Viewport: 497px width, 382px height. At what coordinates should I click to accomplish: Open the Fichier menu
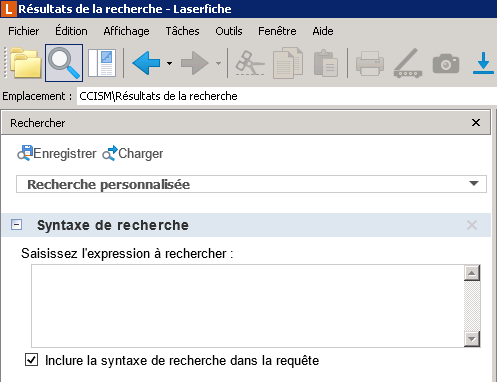point(24,31)
